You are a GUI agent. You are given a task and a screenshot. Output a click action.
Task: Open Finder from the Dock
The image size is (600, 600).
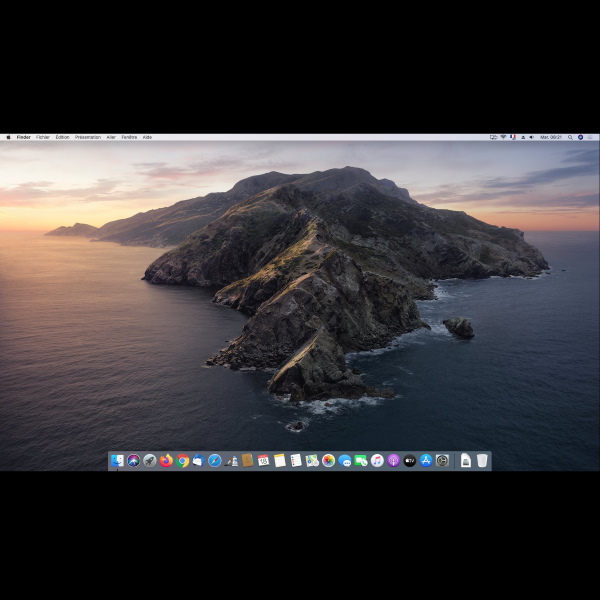coord(117,460)
